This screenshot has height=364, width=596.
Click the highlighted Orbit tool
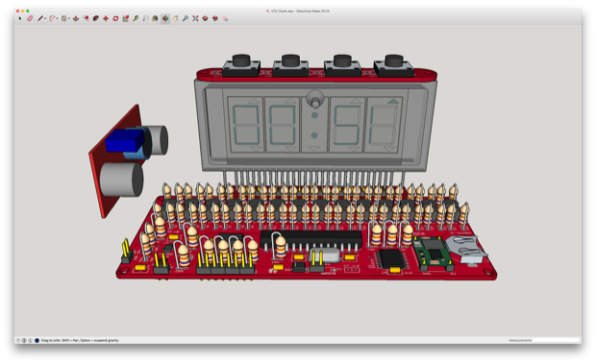pos(165,18)
